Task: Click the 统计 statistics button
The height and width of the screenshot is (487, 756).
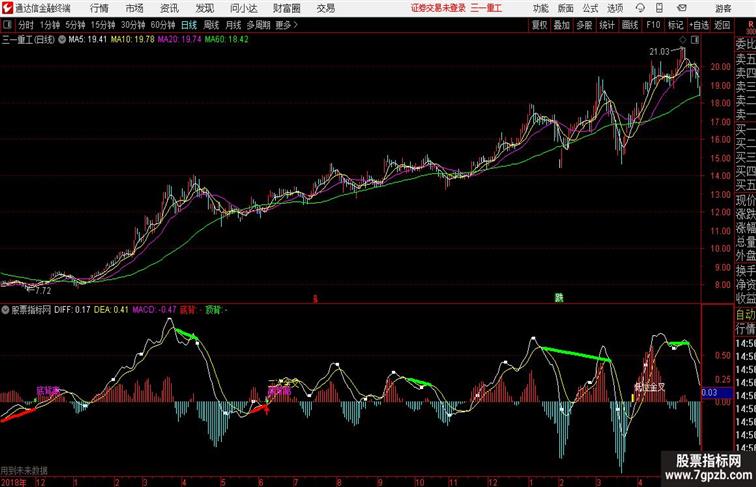Action: pyautogui.click(x=607, y=25)
